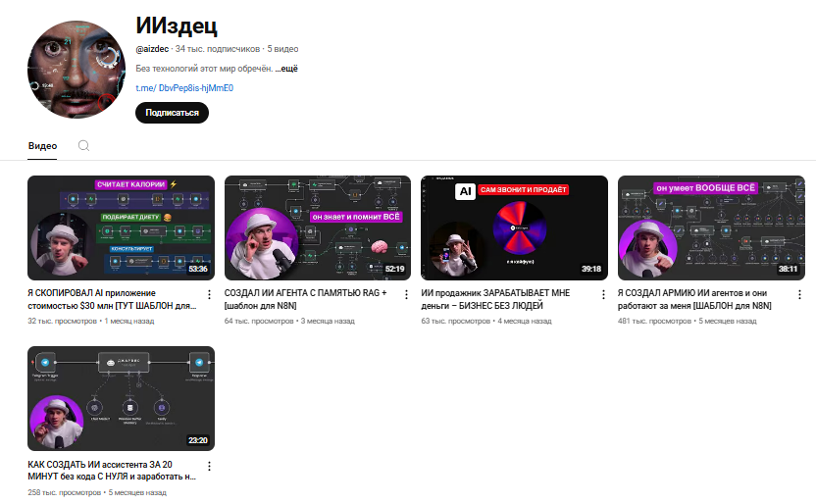Open the t.me Telegram link
816x504 pixels.
point(184,88)
